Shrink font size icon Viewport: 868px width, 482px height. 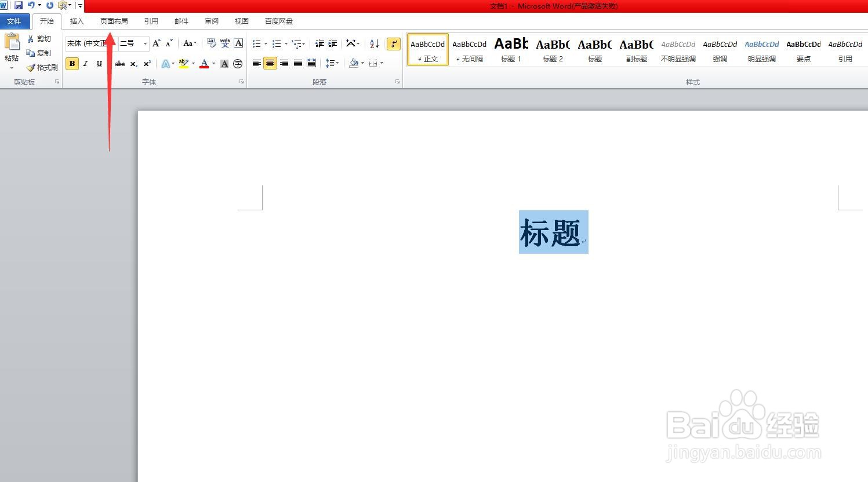pyautogui.click(x=169, y=43)
